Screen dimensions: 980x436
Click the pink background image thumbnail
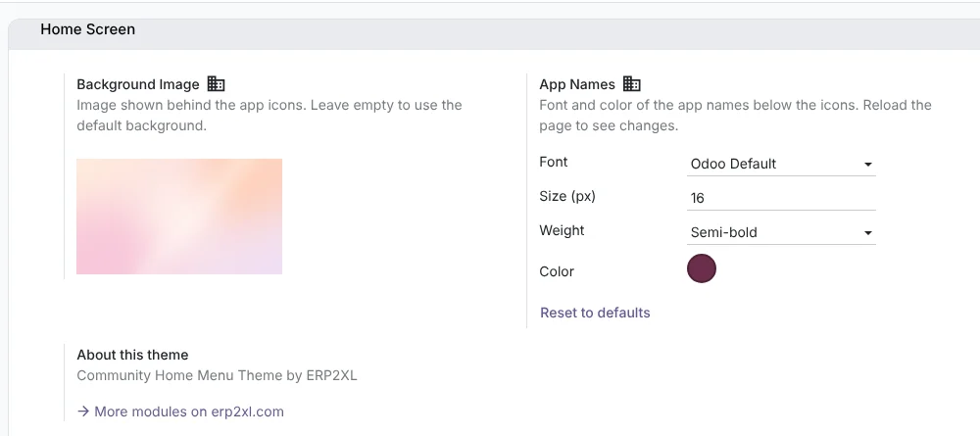coord(179,217)
